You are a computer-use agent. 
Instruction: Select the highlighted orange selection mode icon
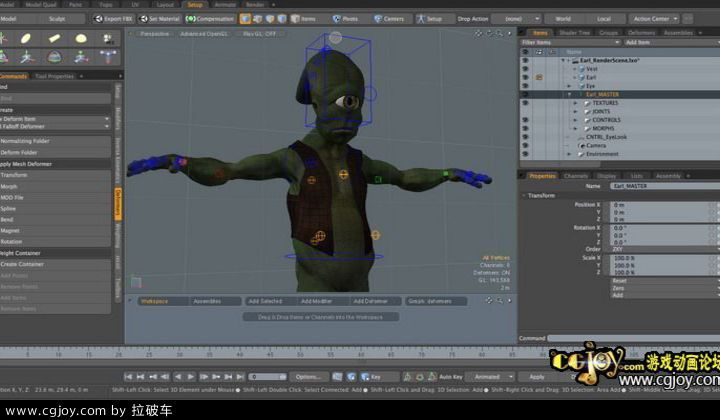245,19
